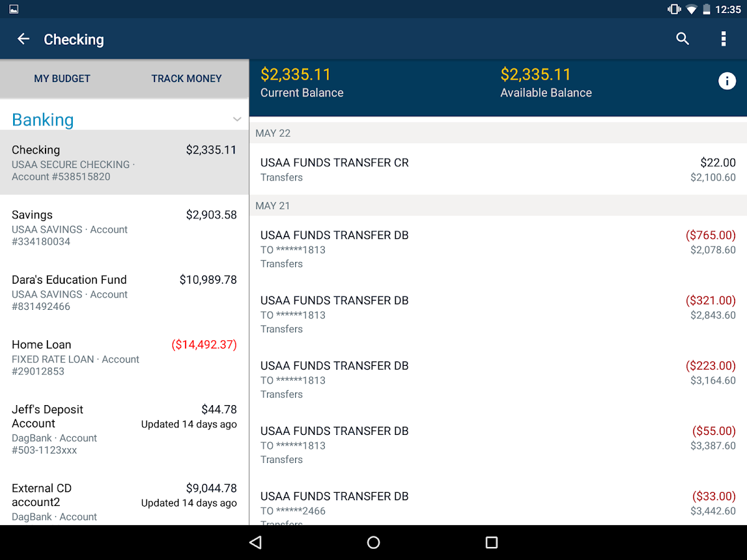Tap the image notification icon in status bar
The width and height of the screenshot is (747, 560).
pos(14,9)
